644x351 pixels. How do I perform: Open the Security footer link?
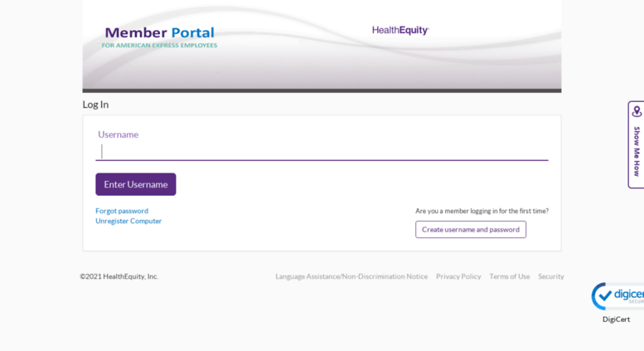[551, 276]
